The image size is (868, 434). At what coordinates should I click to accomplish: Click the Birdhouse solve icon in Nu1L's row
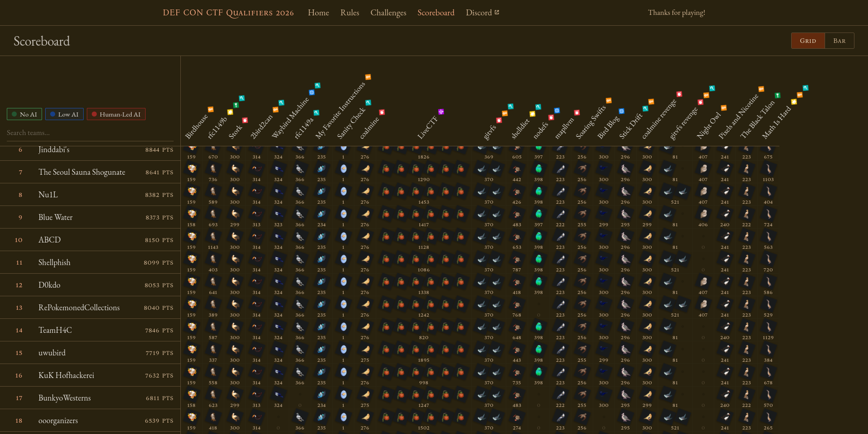point(192,191)
